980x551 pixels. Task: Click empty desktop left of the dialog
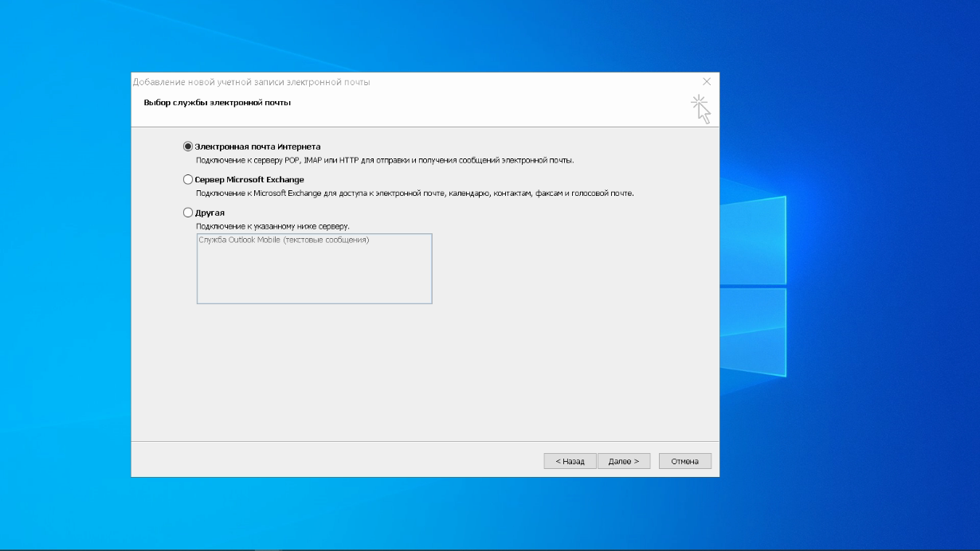pyautogui.click(x=64, y=279)
